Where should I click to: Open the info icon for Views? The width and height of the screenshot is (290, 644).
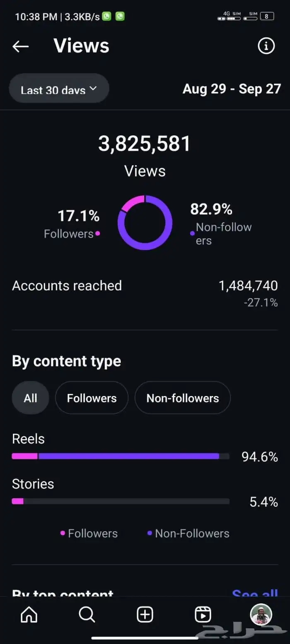[x=266, y=46]
